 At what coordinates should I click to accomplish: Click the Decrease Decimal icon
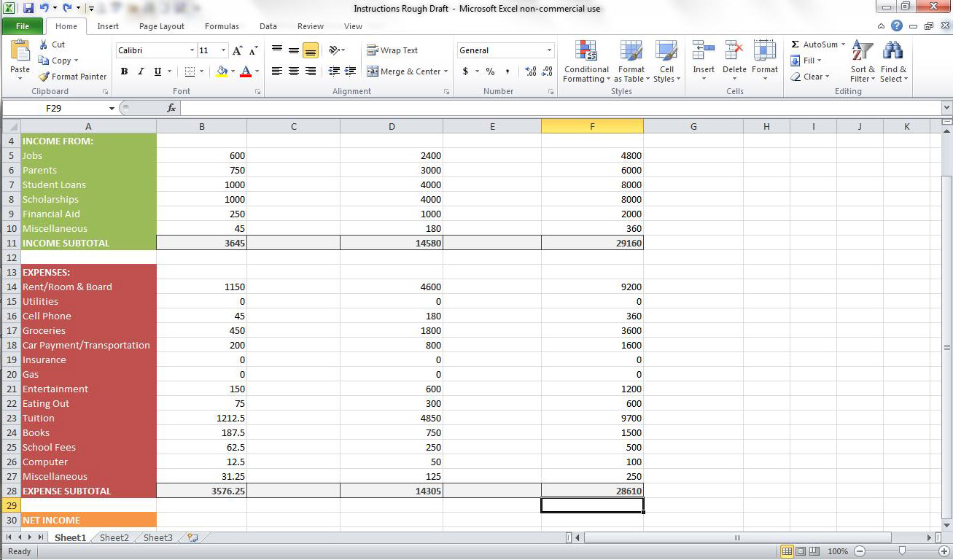[547, 71]
